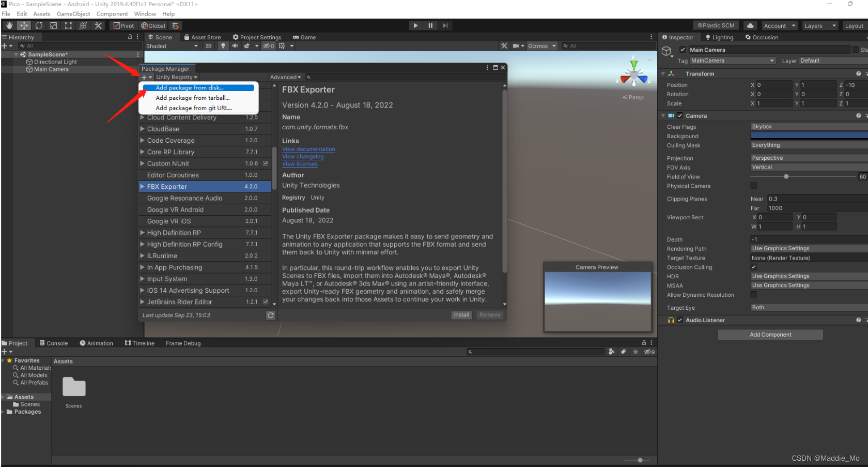Select the Move tool
Viewport: 868px width, 467px height.
[24, 25]
